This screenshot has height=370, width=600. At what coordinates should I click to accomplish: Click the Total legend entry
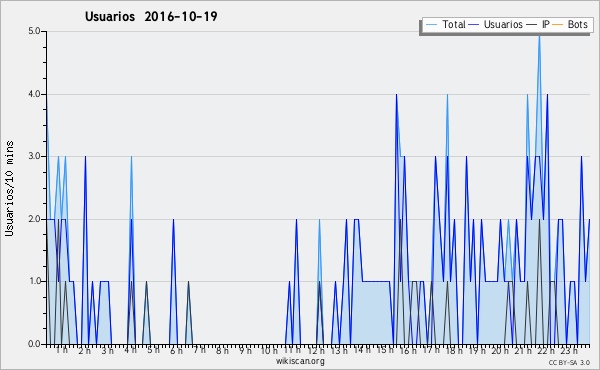click(x=445, y=25)
